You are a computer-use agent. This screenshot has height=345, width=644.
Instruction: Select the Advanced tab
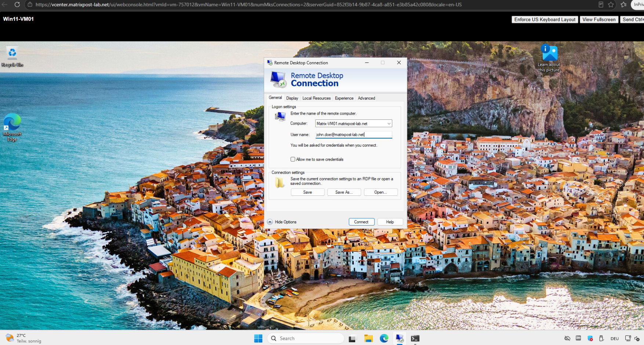[x=366, y=98]
